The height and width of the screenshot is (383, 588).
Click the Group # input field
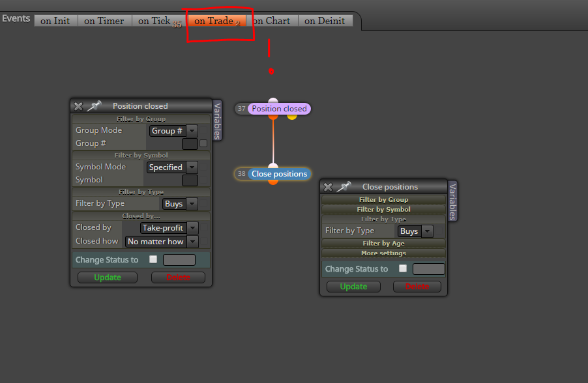(x=190, y=143)
